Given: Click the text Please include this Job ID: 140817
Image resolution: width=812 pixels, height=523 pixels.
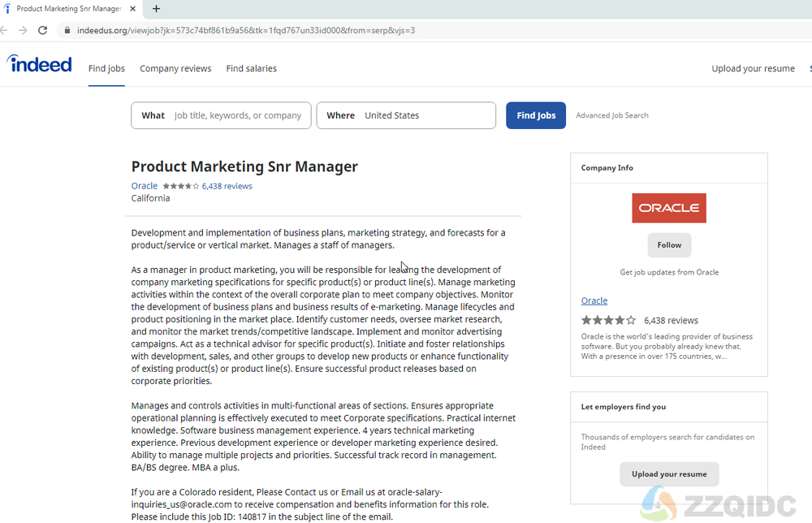Looking at the screenshot, I should [200, 517].
